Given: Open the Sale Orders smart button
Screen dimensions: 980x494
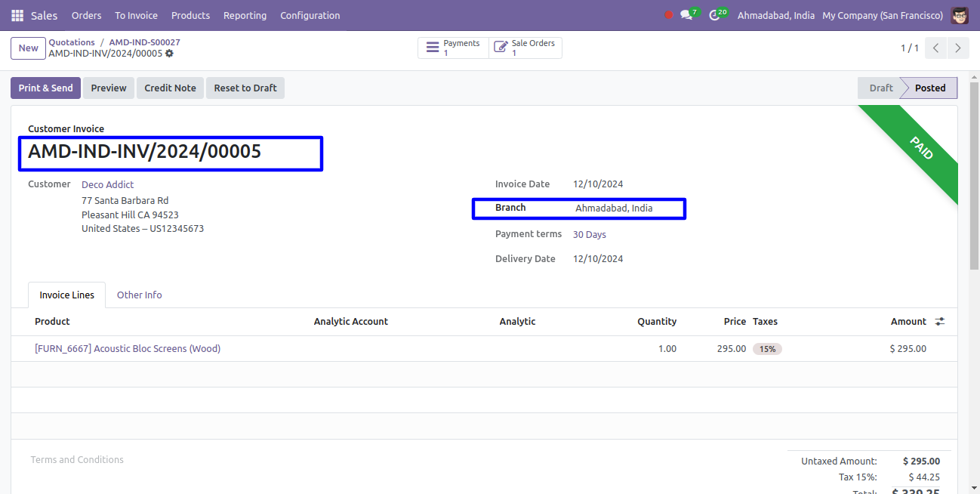Looking at the screenshot, I should coord(525,48).
